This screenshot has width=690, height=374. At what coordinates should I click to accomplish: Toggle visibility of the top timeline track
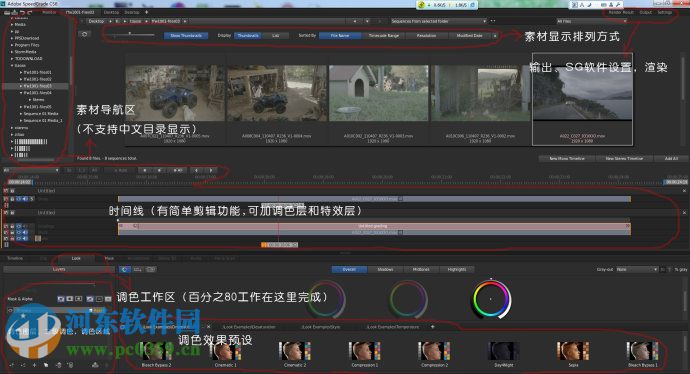coord(19,199)
